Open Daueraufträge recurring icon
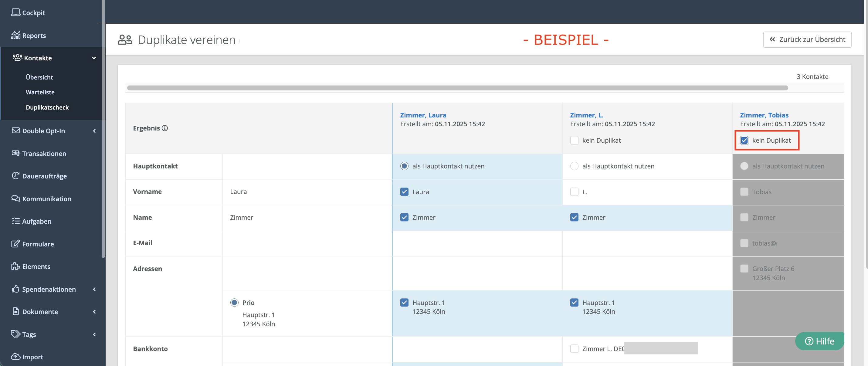This screenshot has height=366, width=868. coord(15,176)
